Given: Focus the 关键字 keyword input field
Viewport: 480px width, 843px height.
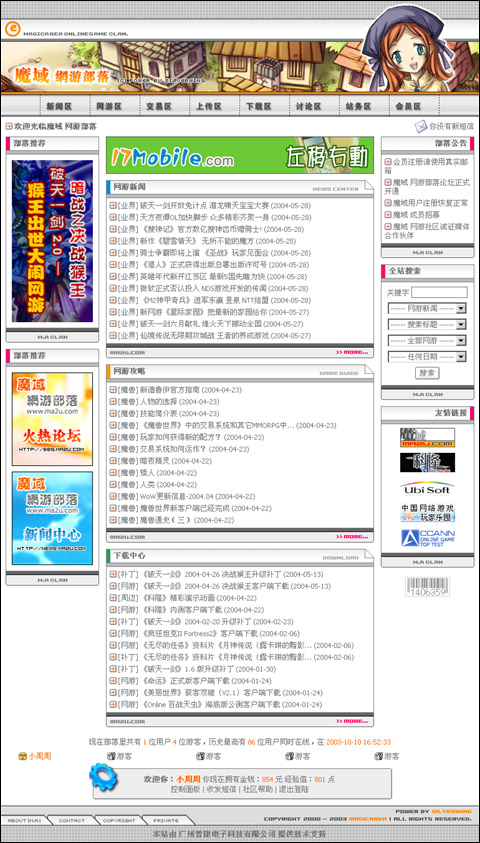Looking at the screenshot, I should pyautogui.click(x=439, y=292).
